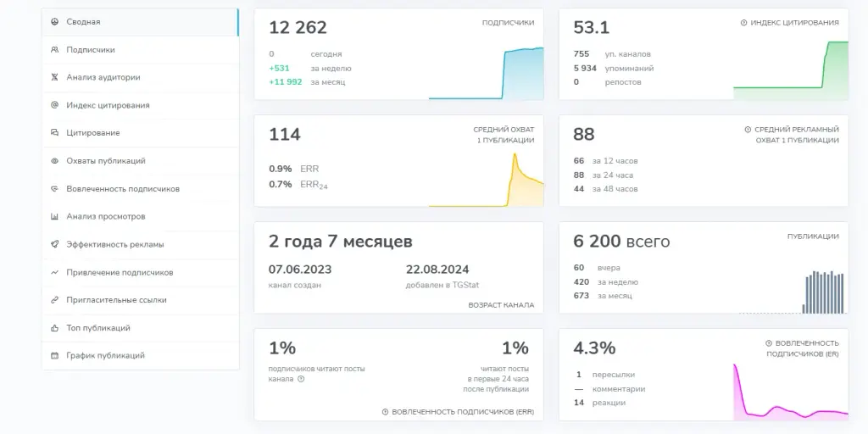Click the Подписчики people icon in sidebar
Screen dimensions: 868x434
pyautogui.click(x=54, y=49)
